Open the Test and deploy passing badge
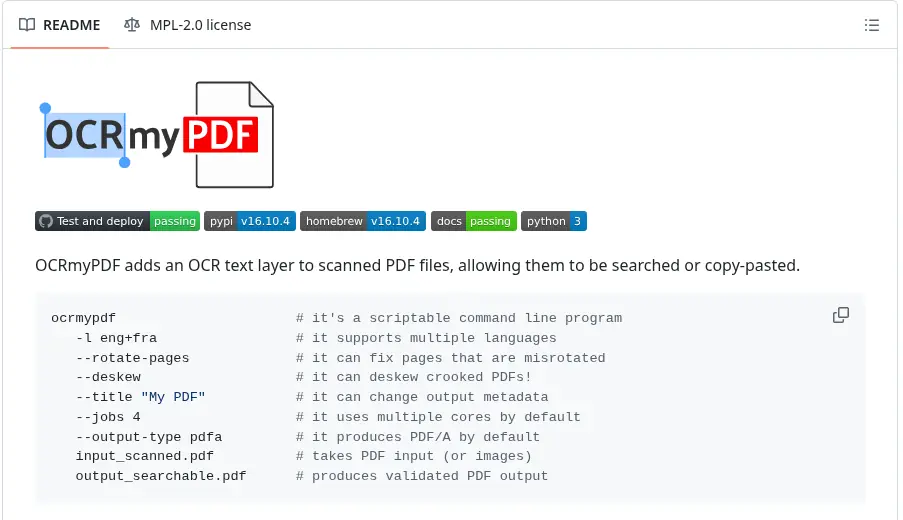Image resolution: width=903 pixels, height=520 pixels. (117, 221)
